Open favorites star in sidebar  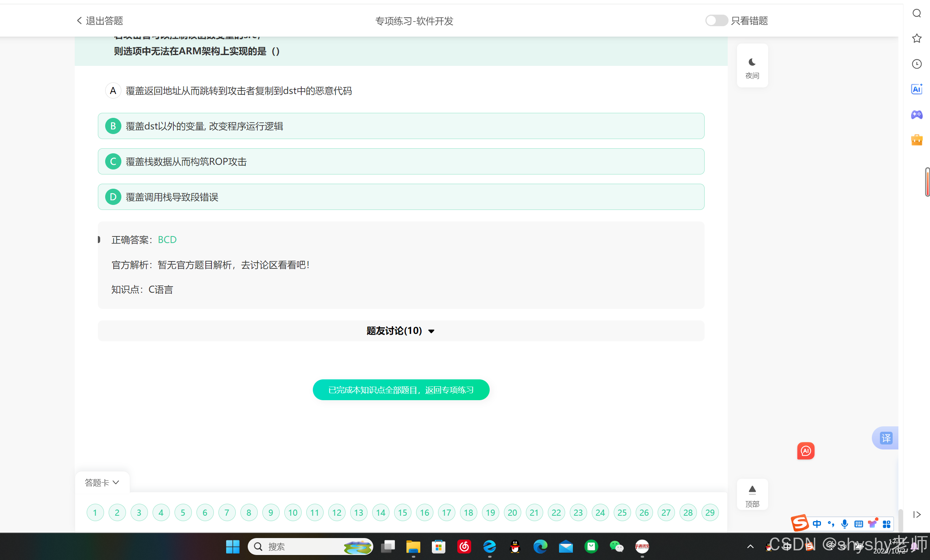tap(917, 38)
